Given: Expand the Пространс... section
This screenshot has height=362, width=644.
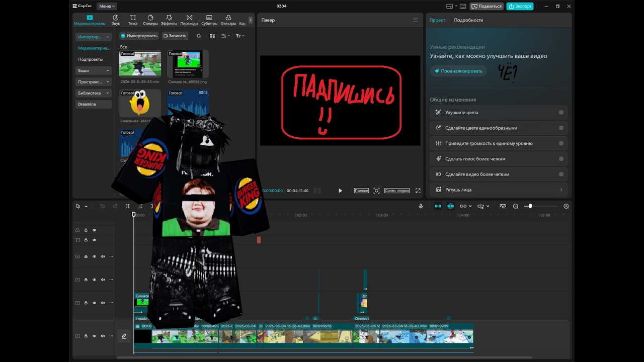Looking at the screenshot, I should point(107,82).
